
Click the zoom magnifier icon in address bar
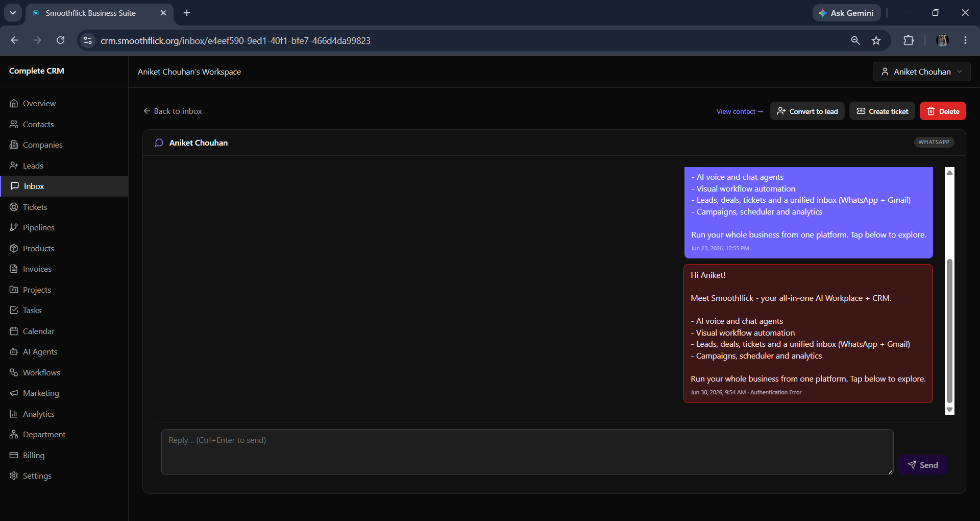coord(855,40)
